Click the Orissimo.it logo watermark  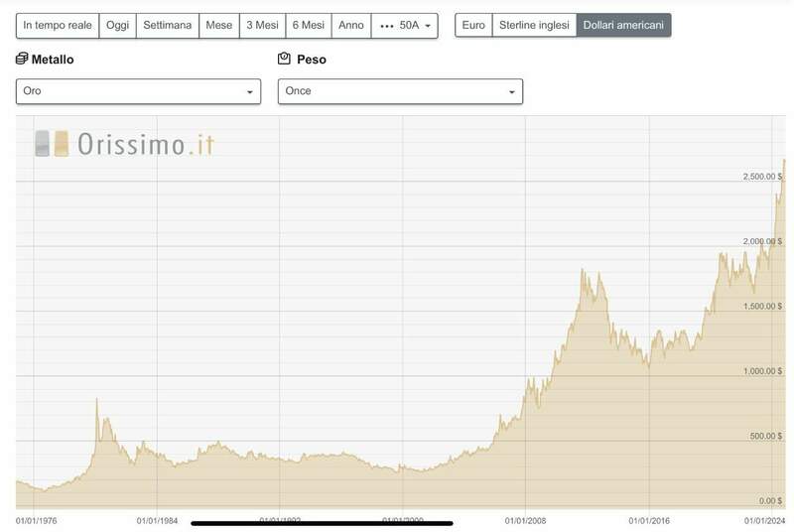tap(124, 145)
